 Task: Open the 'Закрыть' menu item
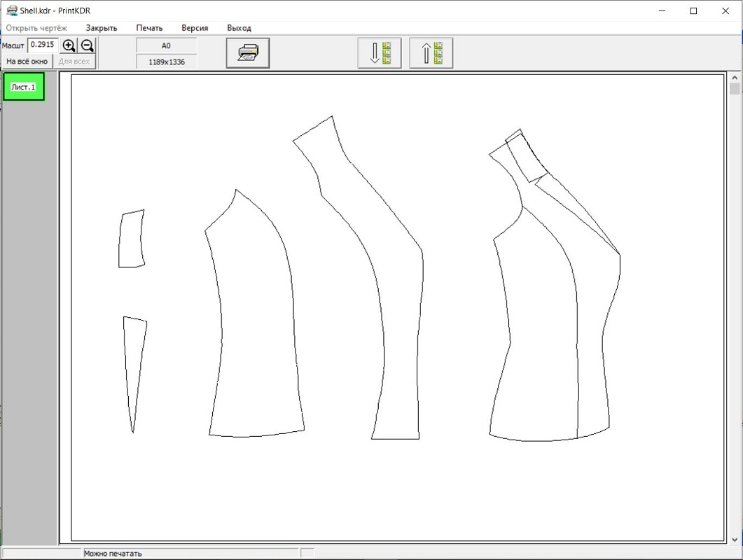click(102, 28)
